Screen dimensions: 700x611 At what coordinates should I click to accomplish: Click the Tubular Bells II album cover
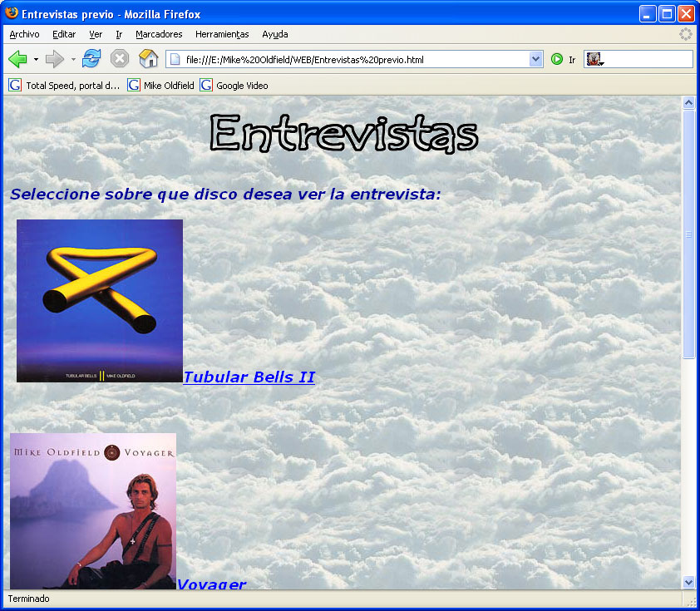pyautogui.click(x=100, y=301)
